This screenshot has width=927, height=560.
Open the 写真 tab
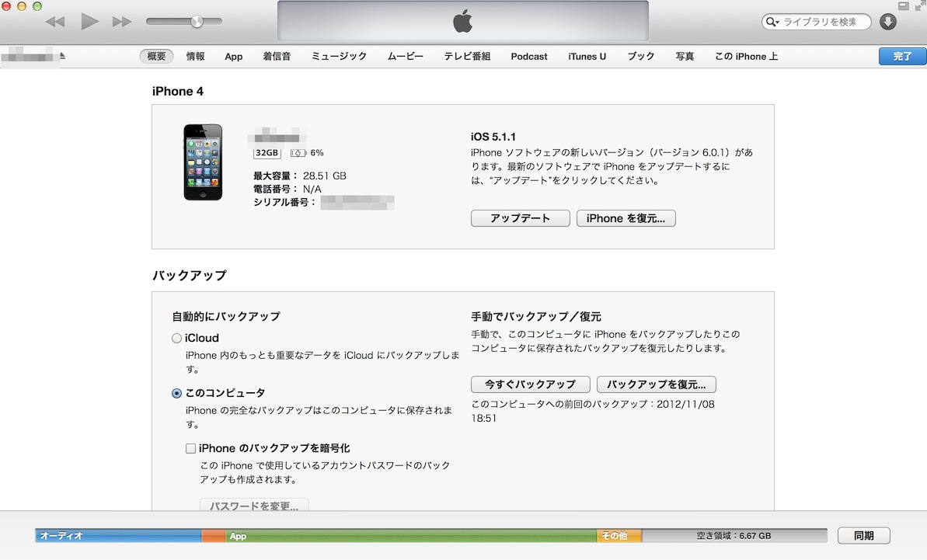[x=685, y=56]
